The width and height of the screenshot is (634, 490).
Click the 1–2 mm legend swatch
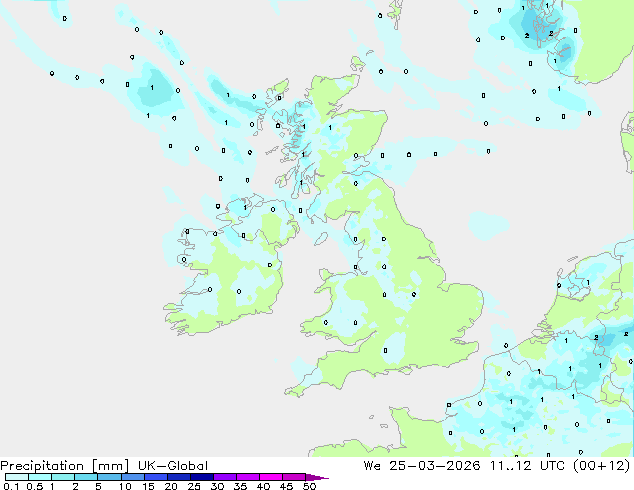click(x=63, y=477)
